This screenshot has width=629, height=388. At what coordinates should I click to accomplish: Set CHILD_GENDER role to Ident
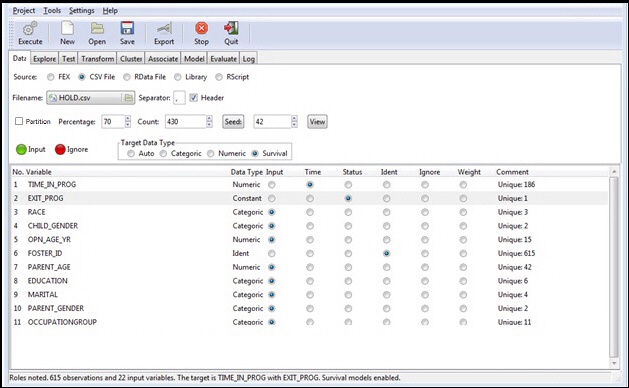click(x=386, y=226)
